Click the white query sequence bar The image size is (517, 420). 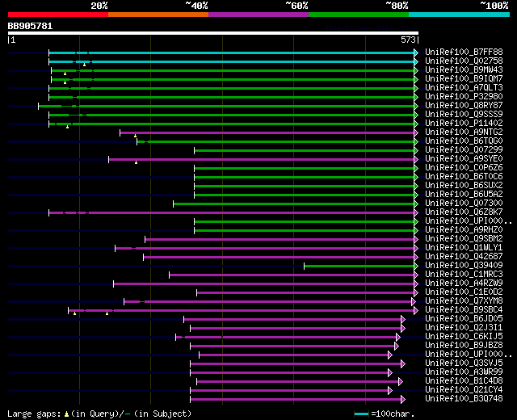tap(213, 33)
